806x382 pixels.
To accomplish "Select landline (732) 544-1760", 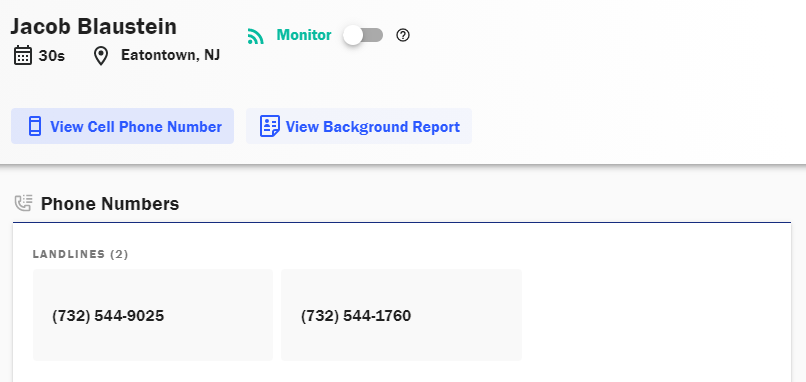I will click(x=401, y=315).
